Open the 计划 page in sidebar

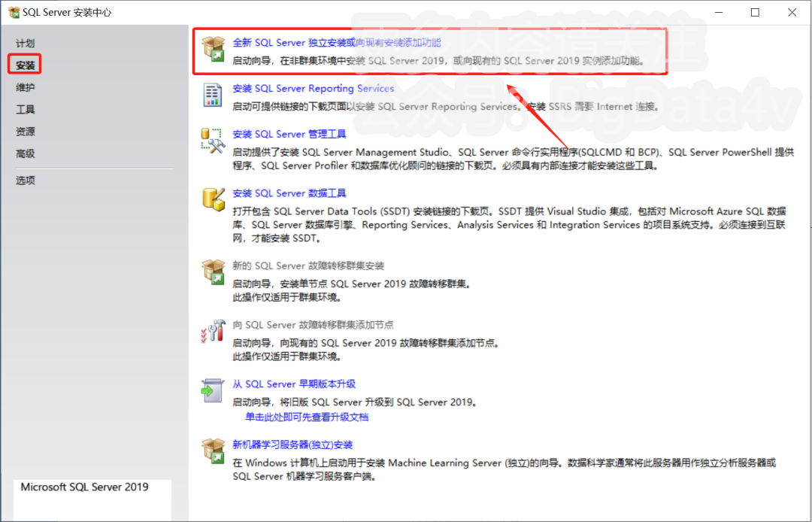[x=26, y=44]
